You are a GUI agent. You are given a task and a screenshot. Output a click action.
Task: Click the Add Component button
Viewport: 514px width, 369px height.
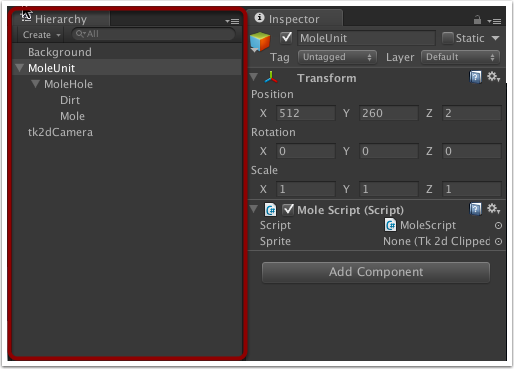pyautogui.click(x=376, y=272)
